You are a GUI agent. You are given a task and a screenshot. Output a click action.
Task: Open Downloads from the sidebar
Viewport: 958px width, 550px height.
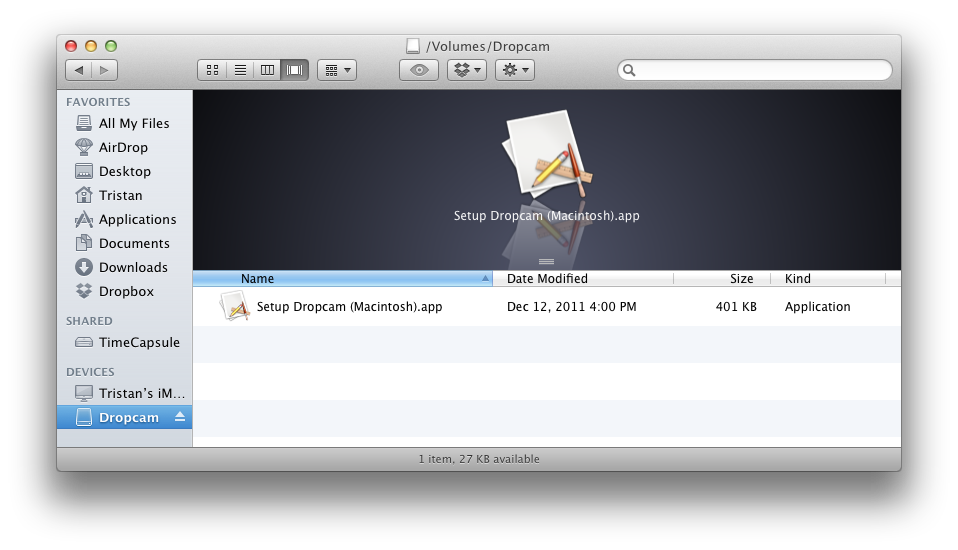click(x=125, y=267)
